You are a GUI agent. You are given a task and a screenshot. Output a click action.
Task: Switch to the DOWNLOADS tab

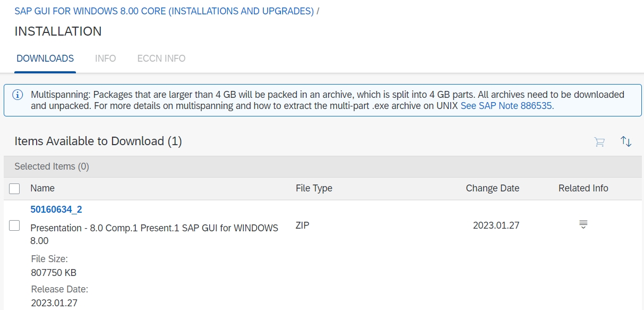[45, 58]
